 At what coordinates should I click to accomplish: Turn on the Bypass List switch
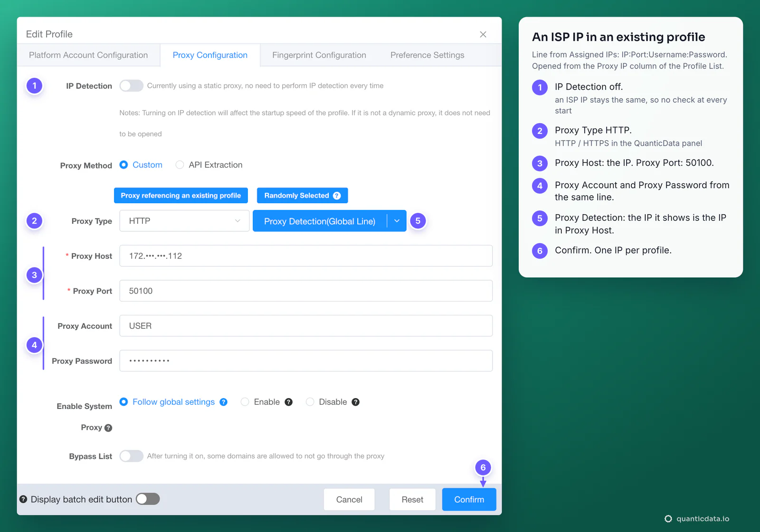131,456
